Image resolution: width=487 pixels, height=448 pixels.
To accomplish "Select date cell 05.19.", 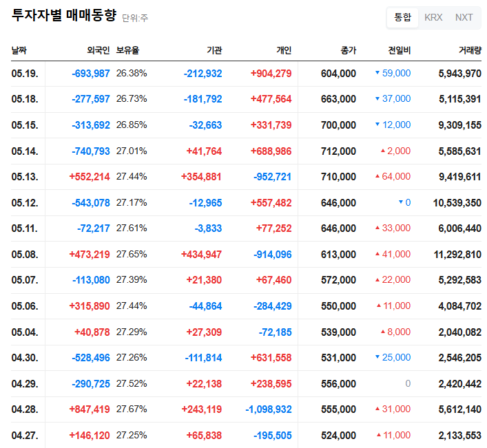I will [25, 74].
